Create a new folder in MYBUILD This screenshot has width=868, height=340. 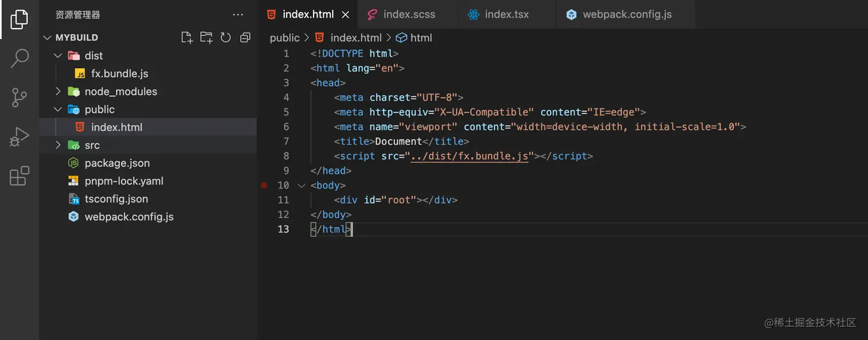pyautogui.click(x=206, y=37)
